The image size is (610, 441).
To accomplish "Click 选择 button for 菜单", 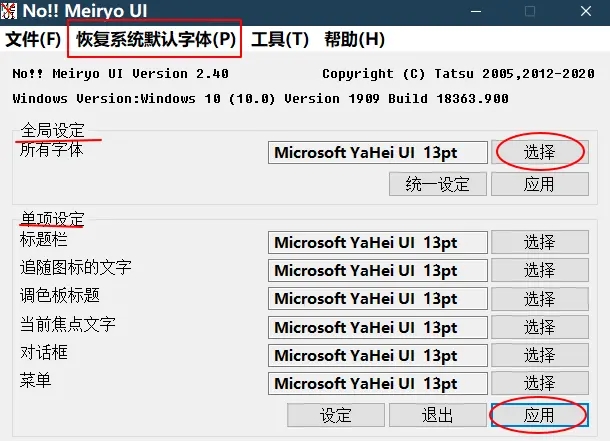I will [x=540, y=383].
